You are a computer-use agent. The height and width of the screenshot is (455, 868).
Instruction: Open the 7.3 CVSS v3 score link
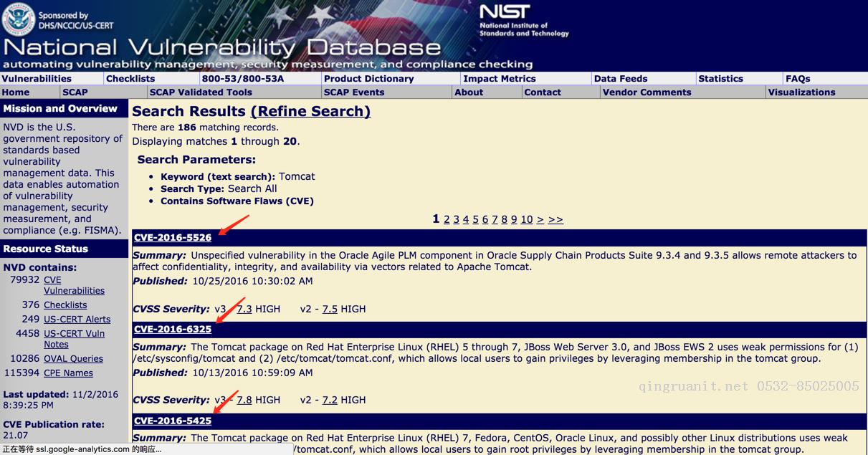pos(244,310)
